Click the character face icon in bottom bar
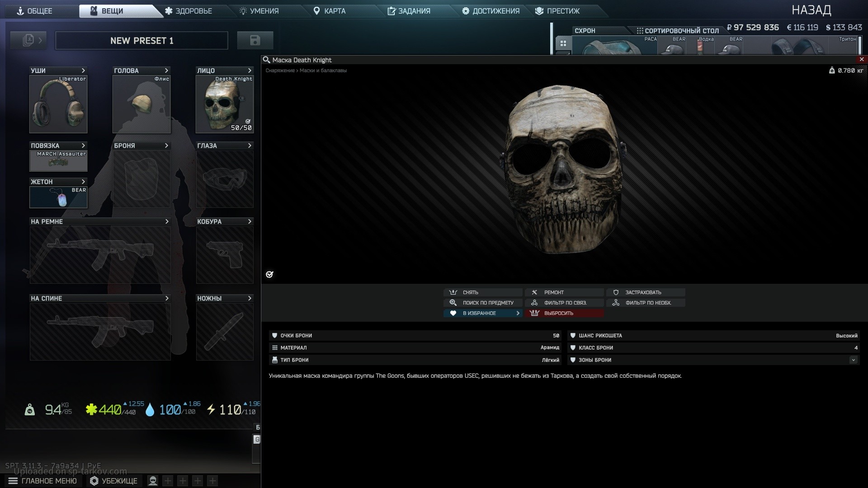The height and width of the screenshot is (488, 868). click(153, 481)
